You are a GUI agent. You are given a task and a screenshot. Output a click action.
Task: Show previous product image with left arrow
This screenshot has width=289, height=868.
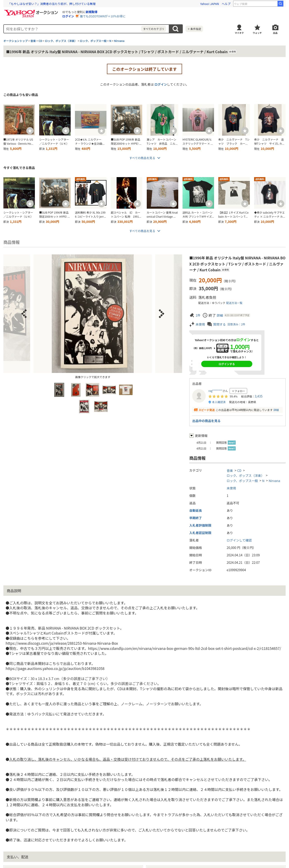click(24, 314)
